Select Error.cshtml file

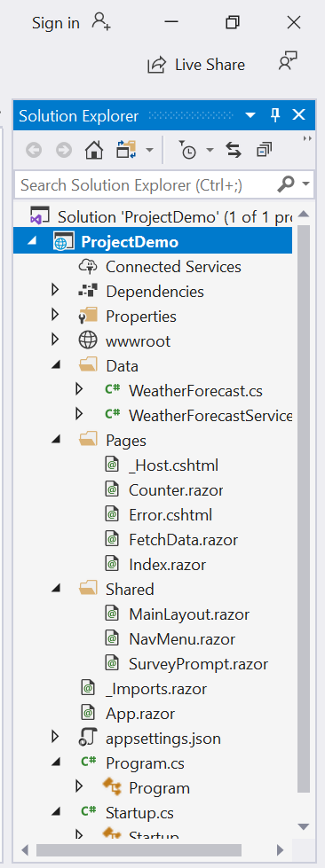[x=170, y=515]
